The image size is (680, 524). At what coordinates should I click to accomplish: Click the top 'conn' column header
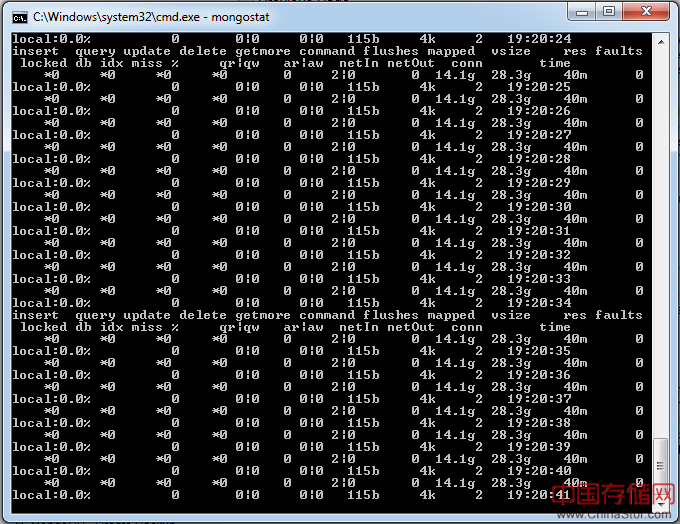click(x=467, y=63)
